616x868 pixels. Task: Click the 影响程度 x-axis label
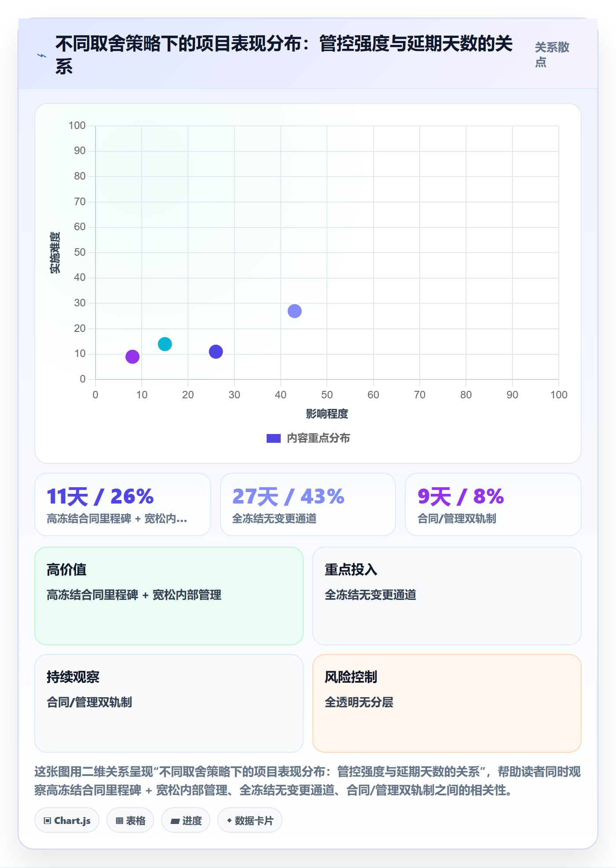pos(327,414)
